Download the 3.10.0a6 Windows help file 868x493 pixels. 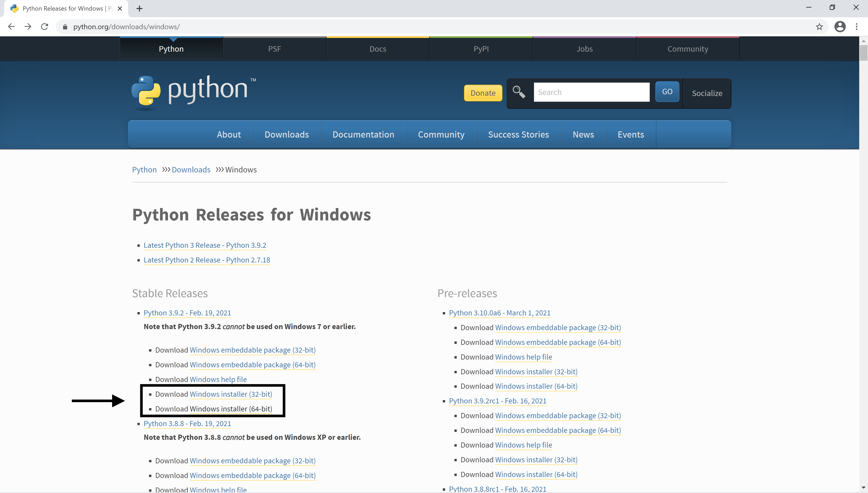[523, 357]
